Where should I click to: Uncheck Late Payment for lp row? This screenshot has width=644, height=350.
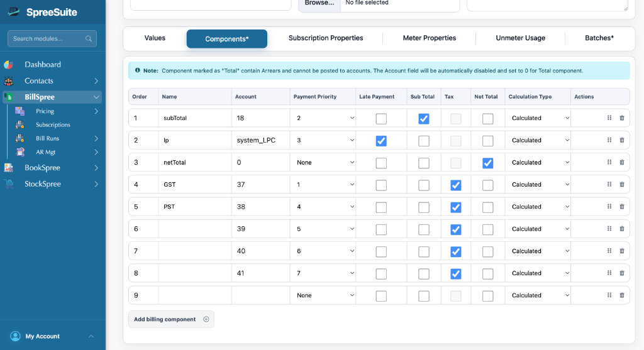[x=380, y=141]
